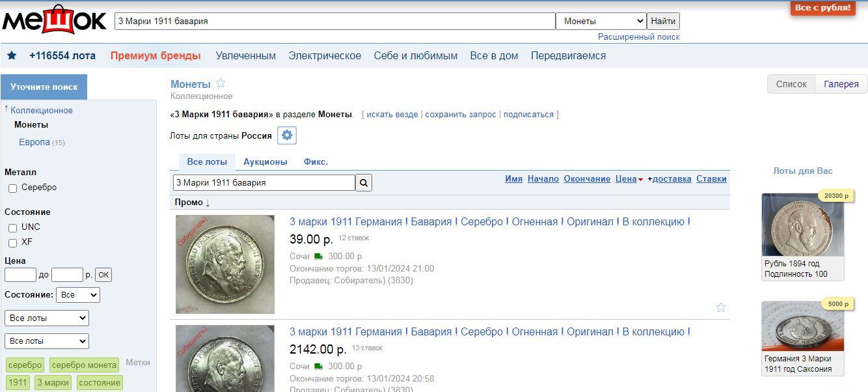Click the maximum price input

tap(67, 275)
